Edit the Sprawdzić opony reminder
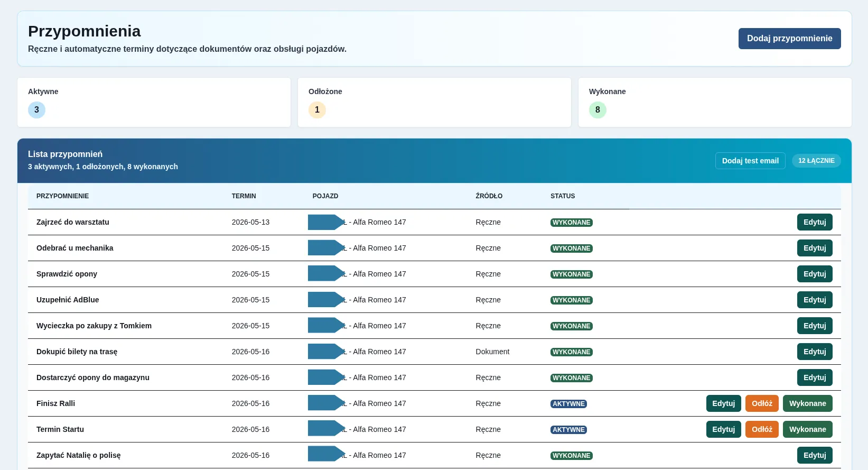The width and height of the screenshot is (868, 470). coord(815,274)
